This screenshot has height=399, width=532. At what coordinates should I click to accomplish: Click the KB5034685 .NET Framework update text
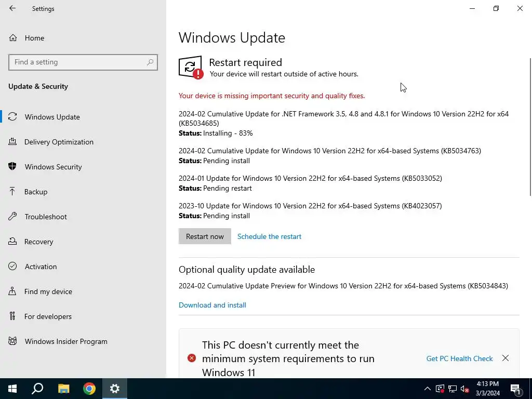pos(344,118)
